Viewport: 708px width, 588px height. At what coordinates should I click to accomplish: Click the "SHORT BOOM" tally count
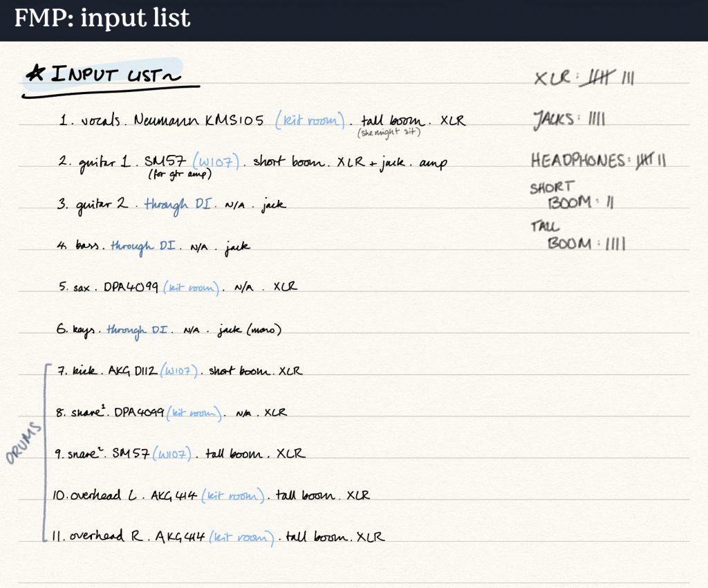coord(572,196)
